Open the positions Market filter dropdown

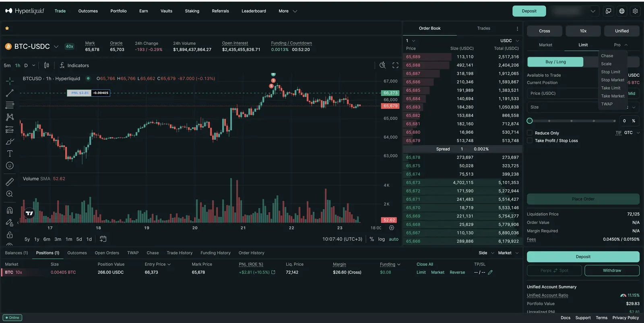[x=508, y=253]
